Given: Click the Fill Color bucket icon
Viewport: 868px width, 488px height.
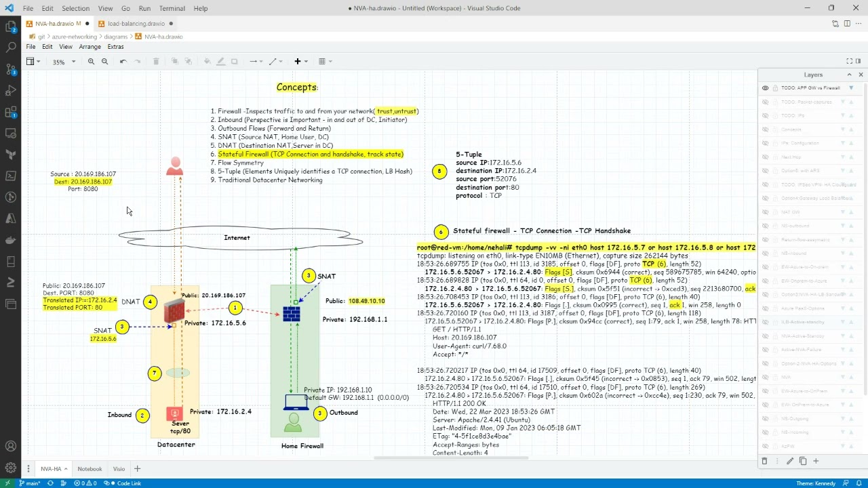Looking at the screenshot, I should [x=207, y=62].
